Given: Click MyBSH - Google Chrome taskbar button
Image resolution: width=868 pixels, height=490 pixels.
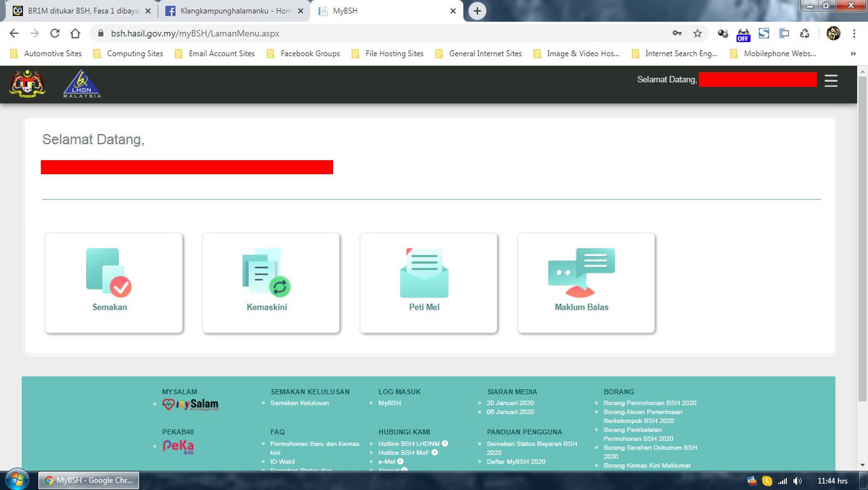Looking at the screenshot, I should [x=88, y=481].
